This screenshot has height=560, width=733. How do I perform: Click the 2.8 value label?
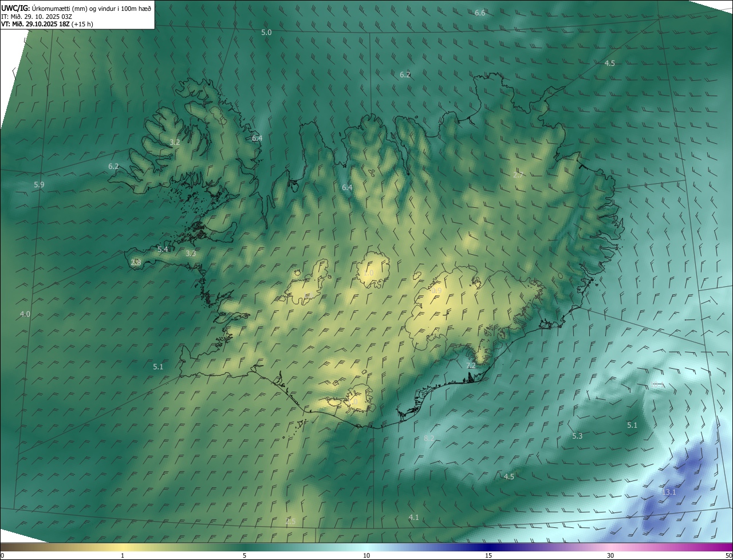click(136, 262)
